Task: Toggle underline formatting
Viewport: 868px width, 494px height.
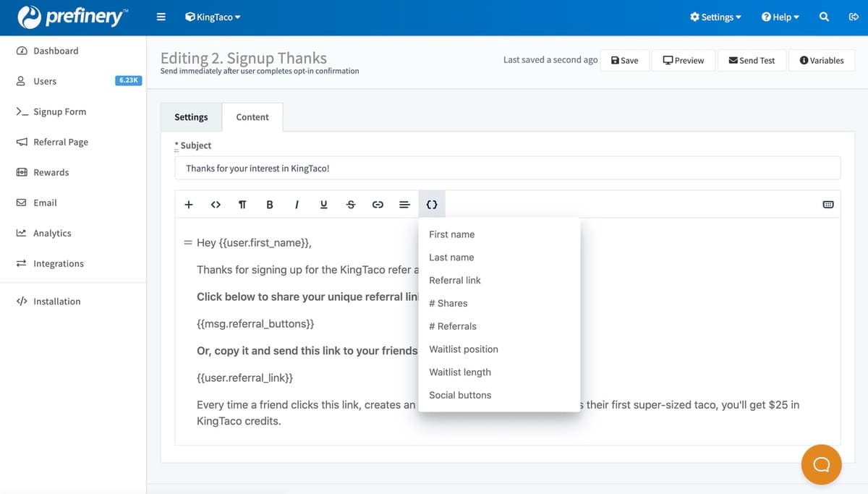Action: (x=323, y=205)
